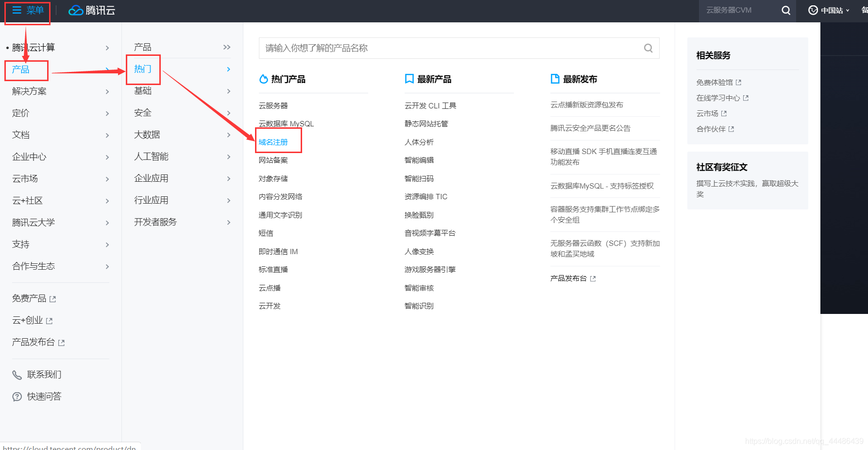
Task: Click the 免费产品 external link icon
Action: click(x=53, y=299)
